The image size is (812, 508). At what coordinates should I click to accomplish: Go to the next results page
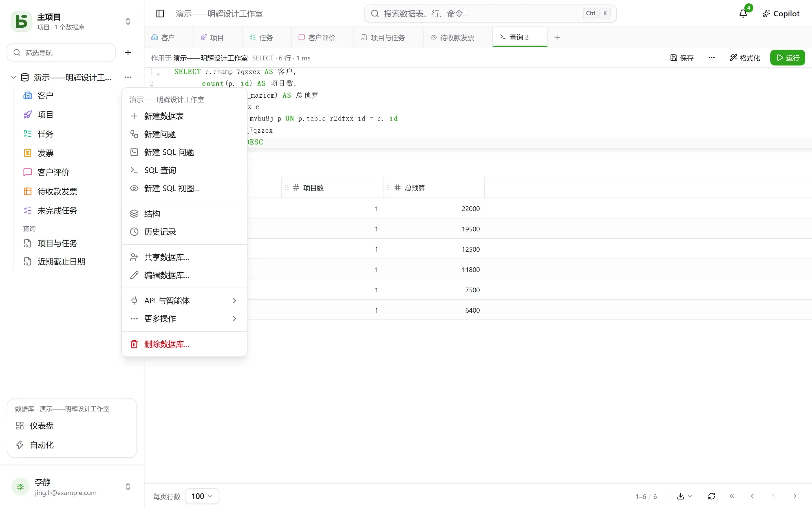(x=795, y=496)
